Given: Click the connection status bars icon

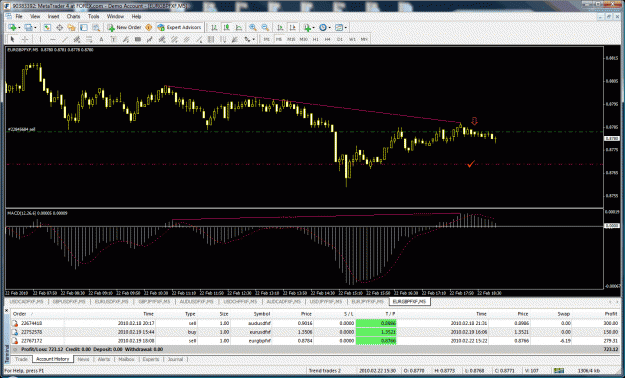Looking at the screenshot, I should tap(558, 370).
